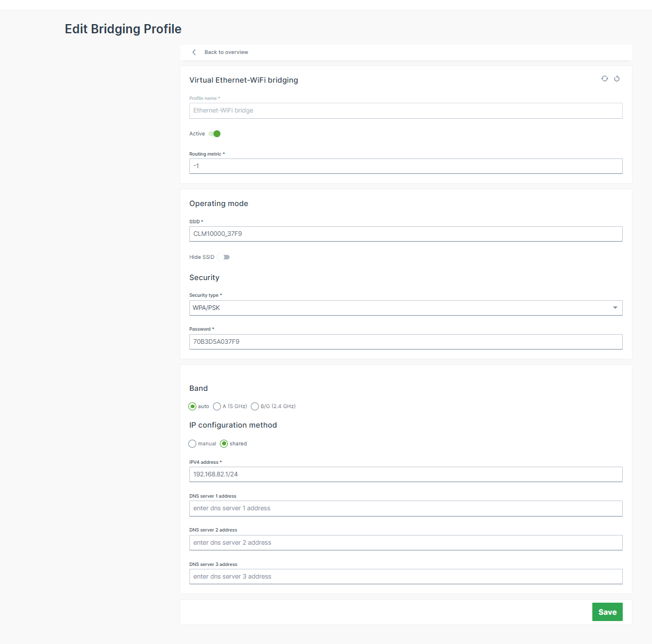The image size is (652, 644).
Task: Select the A (5 GHz) band option
Action: (x=217, y=406)
